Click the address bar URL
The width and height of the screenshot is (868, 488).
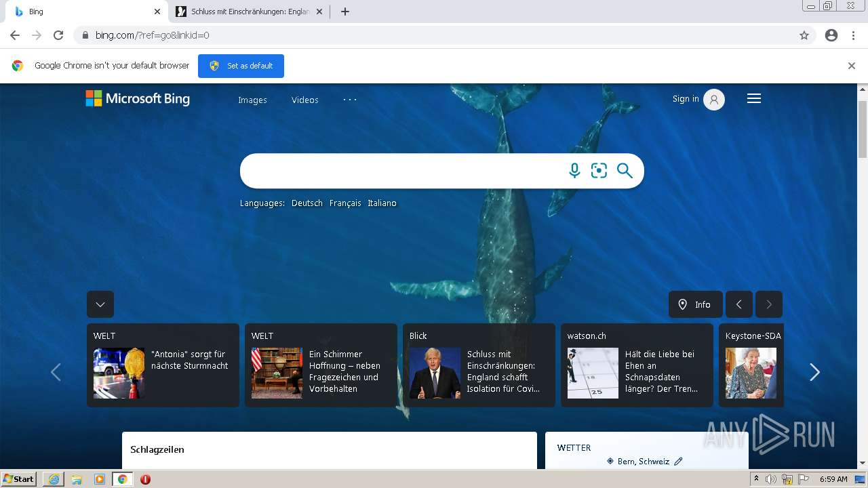pos(153,35)
